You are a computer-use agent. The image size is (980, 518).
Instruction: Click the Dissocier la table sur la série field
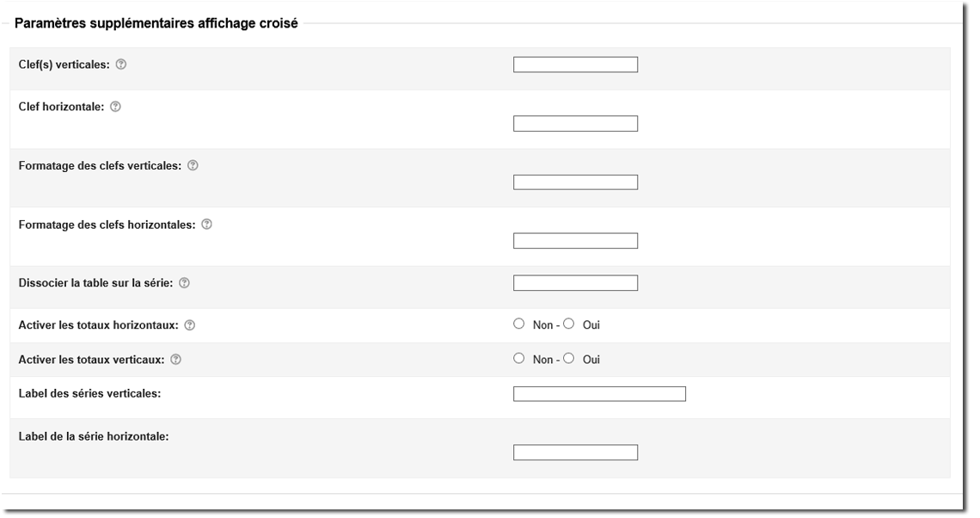(575, 283)
